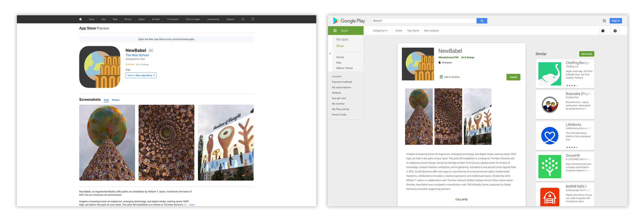This screenshot has height=224, width=644.
Task: Open AirPods in Apple navigation bar
Action: (x=156, y=19)
